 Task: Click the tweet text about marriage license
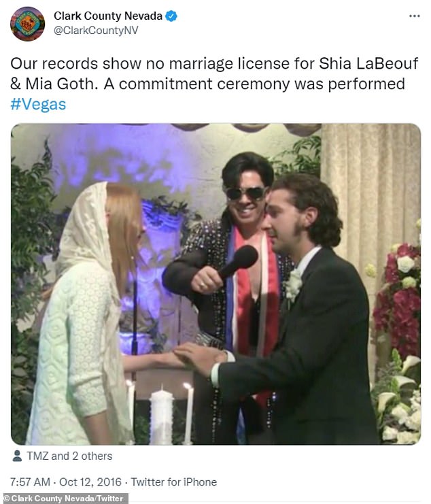[x=214, y=73]
